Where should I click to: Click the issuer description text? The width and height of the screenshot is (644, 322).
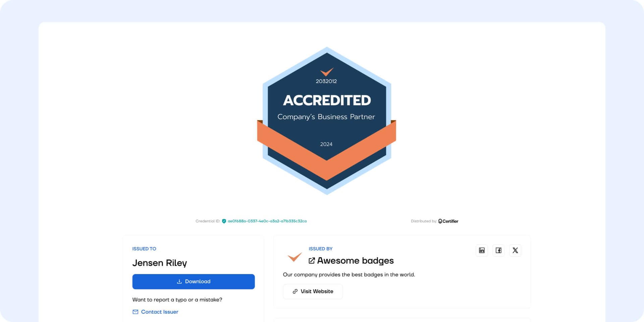pyautogui.click(x=349, y=275)
